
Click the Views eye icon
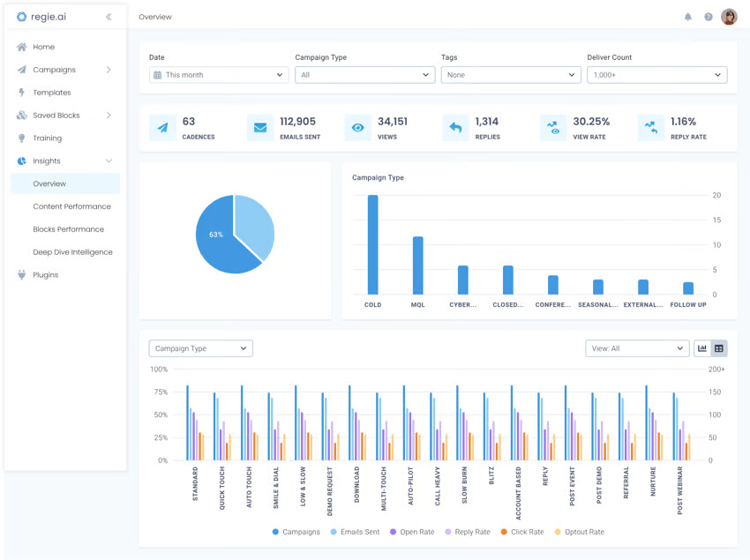pyautogui.click(x=357, y=128)
